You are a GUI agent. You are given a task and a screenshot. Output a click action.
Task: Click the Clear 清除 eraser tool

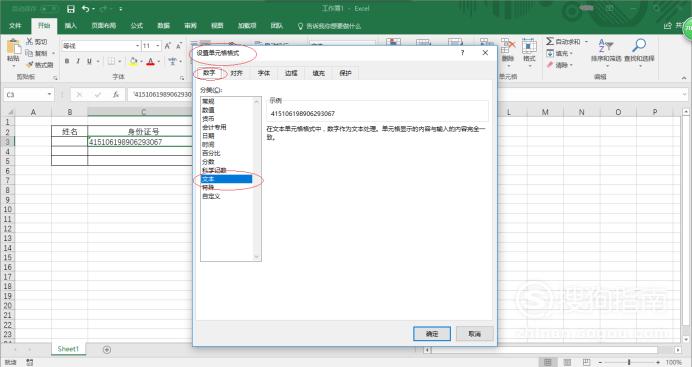point(559,65)
